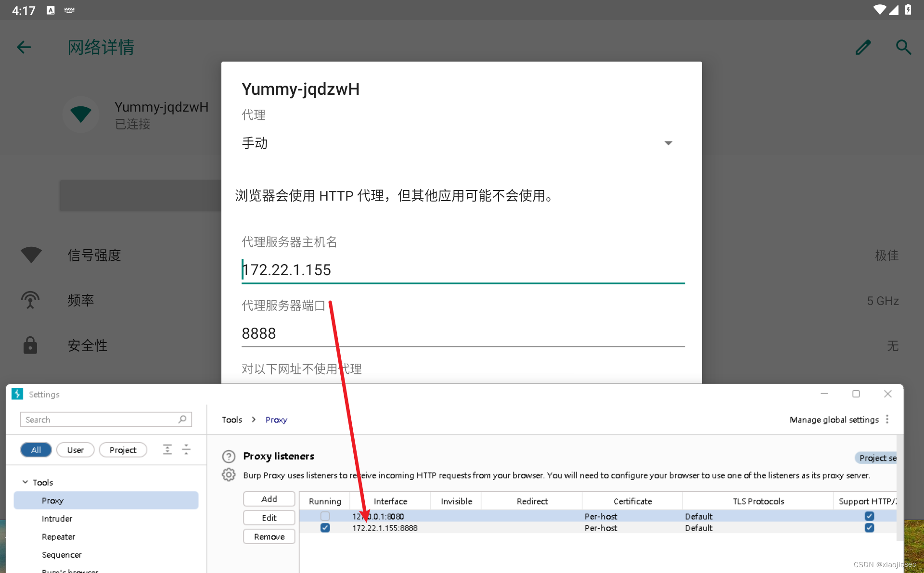
Task: Tap the back arrow beside 网络详情
Action: (x=24, y=47)
